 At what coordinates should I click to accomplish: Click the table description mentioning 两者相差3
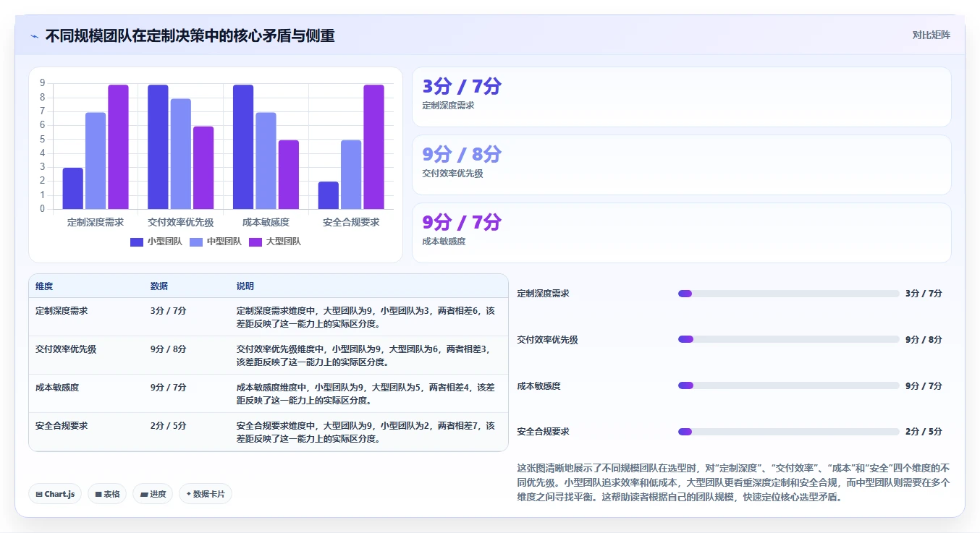[366, 355]
